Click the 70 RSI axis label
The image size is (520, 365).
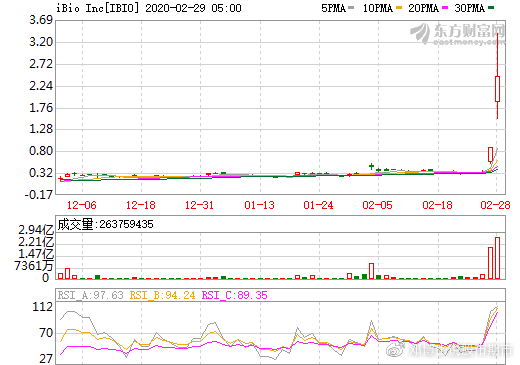point(46,332)
